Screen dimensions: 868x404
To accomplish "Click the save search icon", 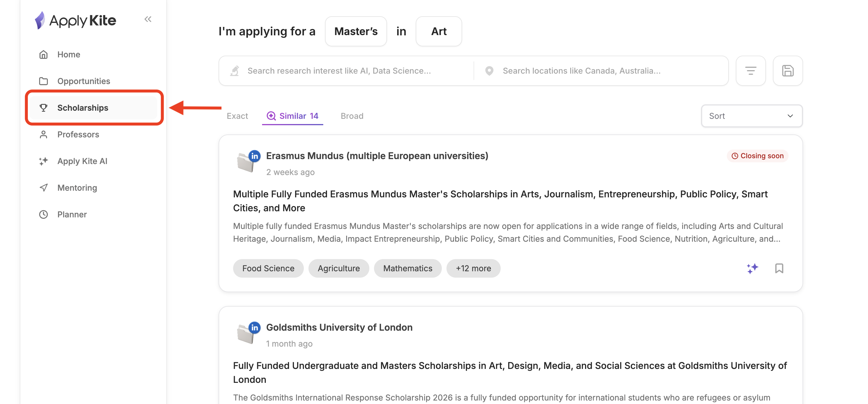I will pyautogui.click(x=787, y=71).
